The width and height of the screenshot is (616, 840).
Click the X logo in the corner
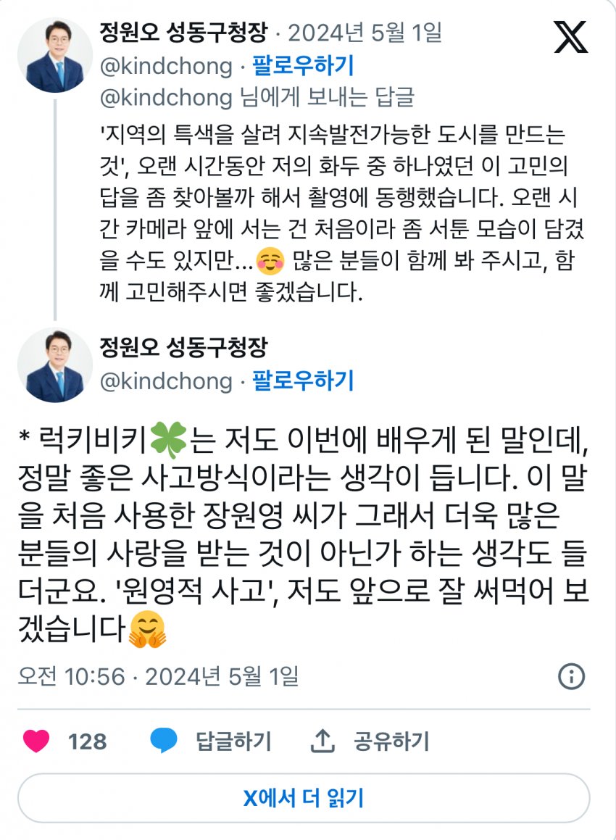(571, 36)
